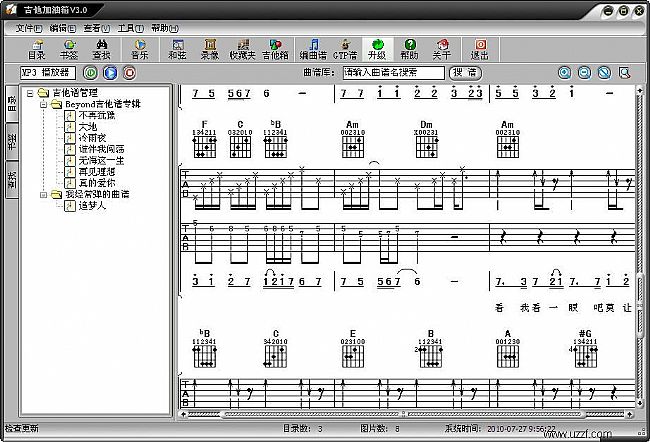
Task: Select the song 真的爱你
Action: pyautogui.click(x=97, y=183)
